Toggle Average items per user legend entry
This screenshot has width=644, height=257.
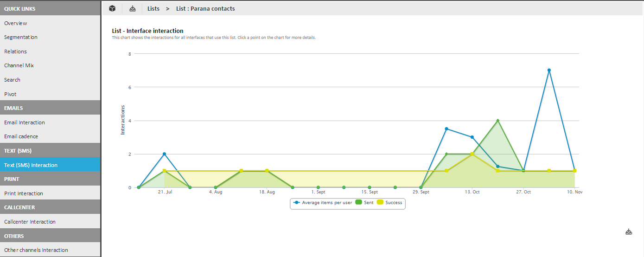322,203
